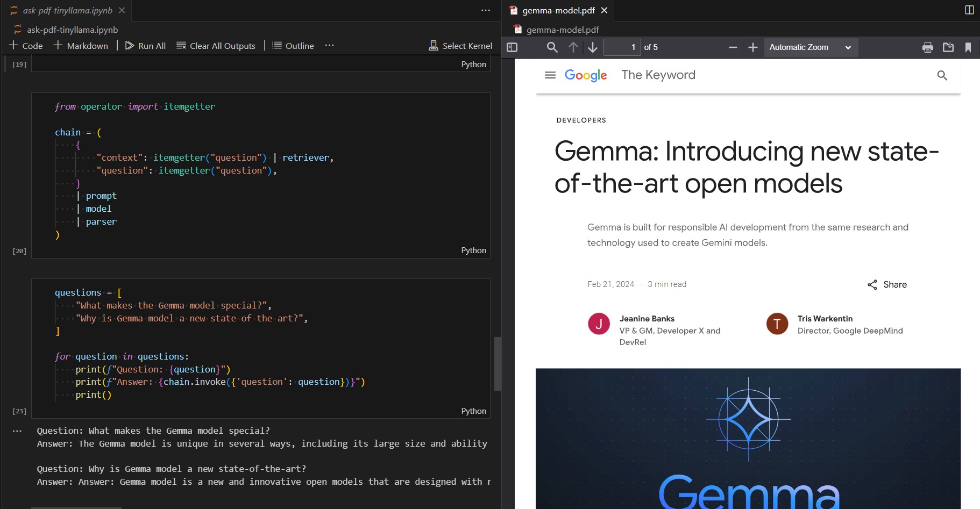Click the 'of 5' page count text
Viewport: 980px width, 509px height.
651,47
